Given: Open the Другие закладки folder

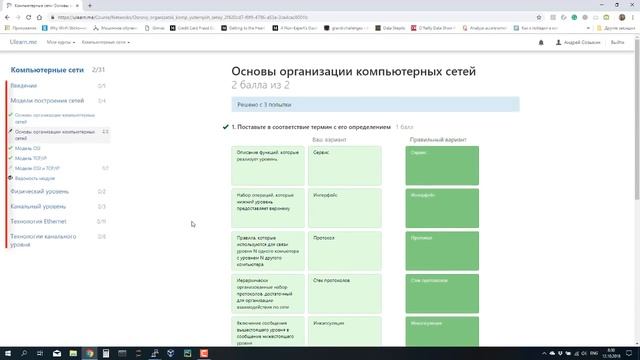Looking at the screenshot, I should (616, 28).
